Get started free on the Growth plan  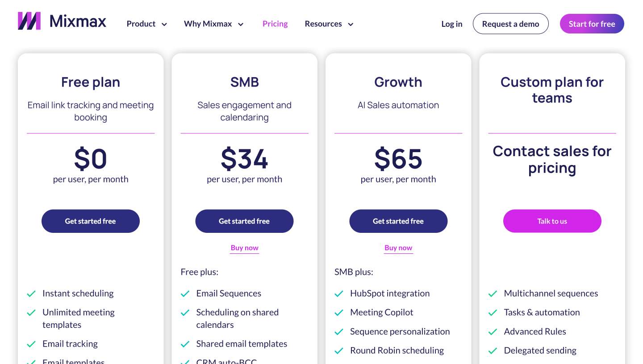(398, 221)
